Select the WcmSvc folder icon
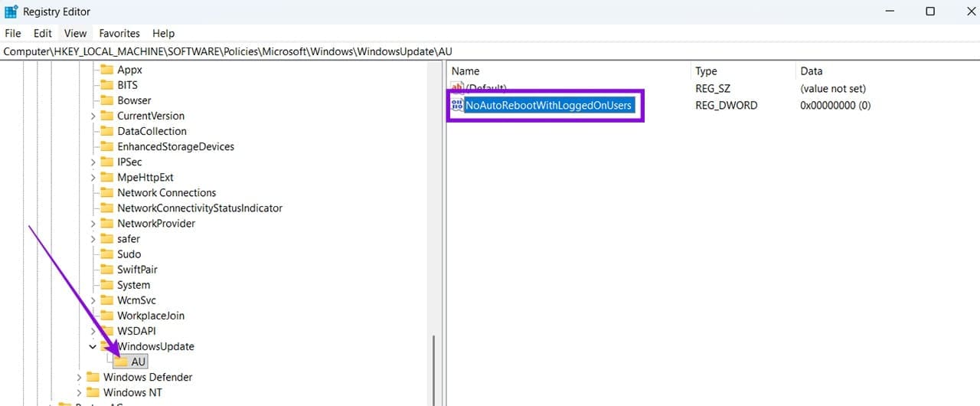 coord(106,300)
